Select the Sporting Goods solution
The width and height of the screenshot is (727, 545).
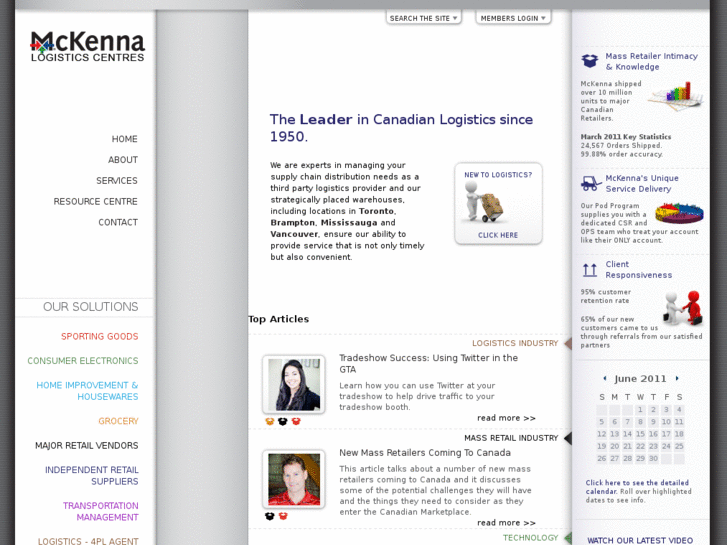pos(100,336)
